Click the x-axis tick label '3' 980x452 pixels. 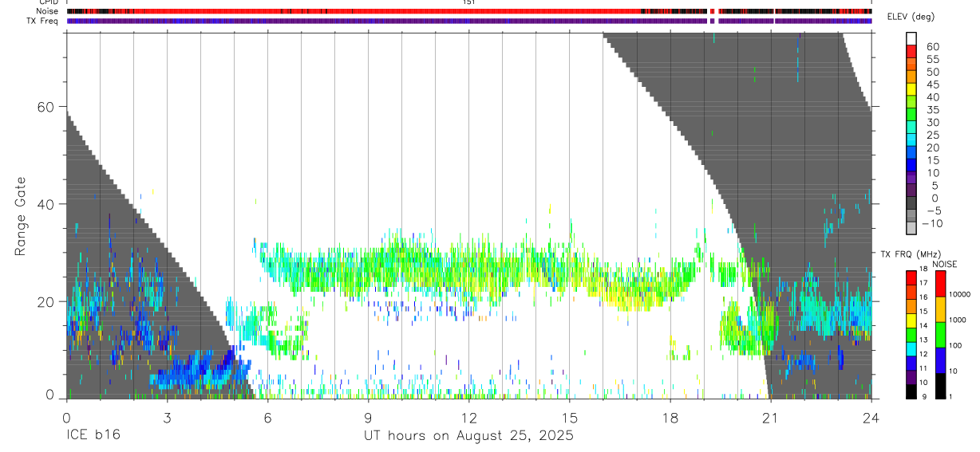[167, 417]
